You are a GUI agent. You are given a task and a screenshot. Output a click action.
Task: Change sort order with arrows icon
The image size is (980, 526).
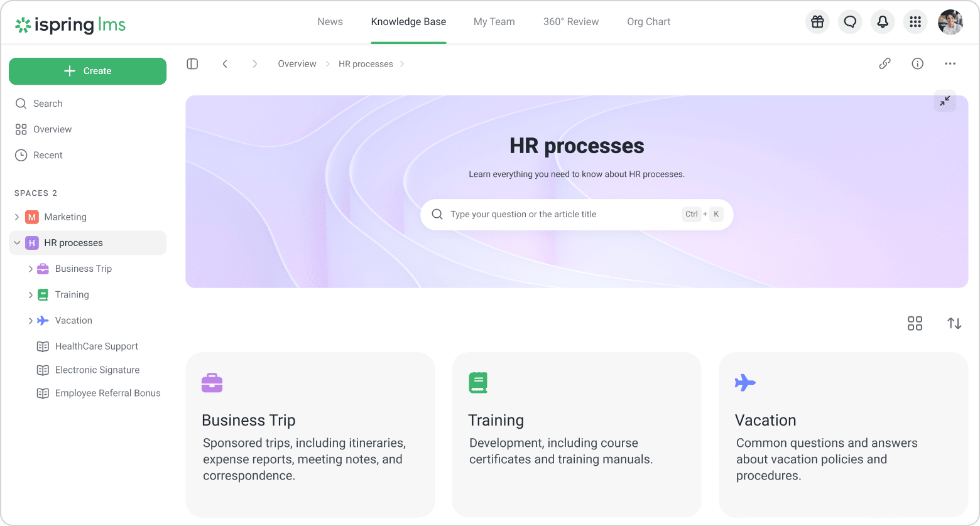click(x=954, y=323)
